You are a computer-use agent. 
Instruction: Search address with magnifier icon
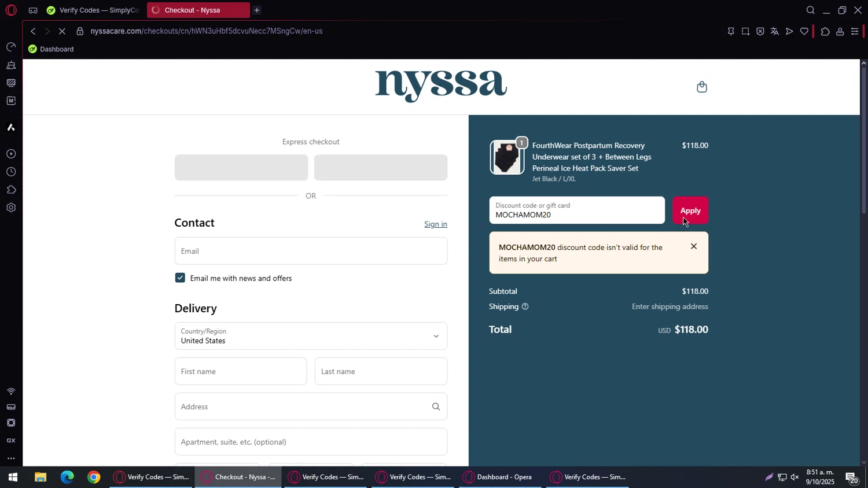click(x=436, y=406)
